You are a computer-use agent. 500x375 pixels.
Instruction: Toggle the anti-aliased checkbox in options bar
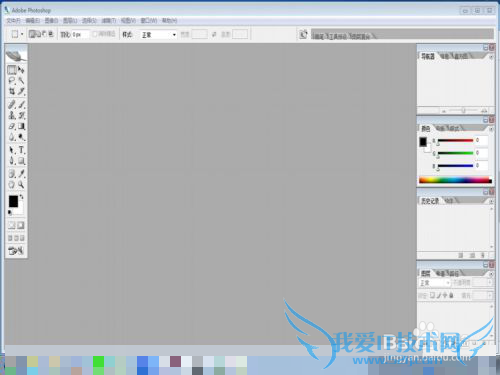click(95, 34)
